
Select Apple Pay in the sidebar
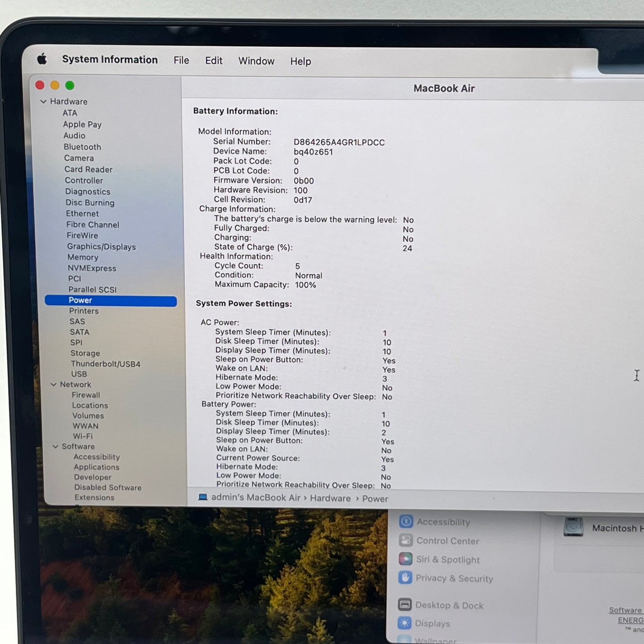(x=82, y=124)
